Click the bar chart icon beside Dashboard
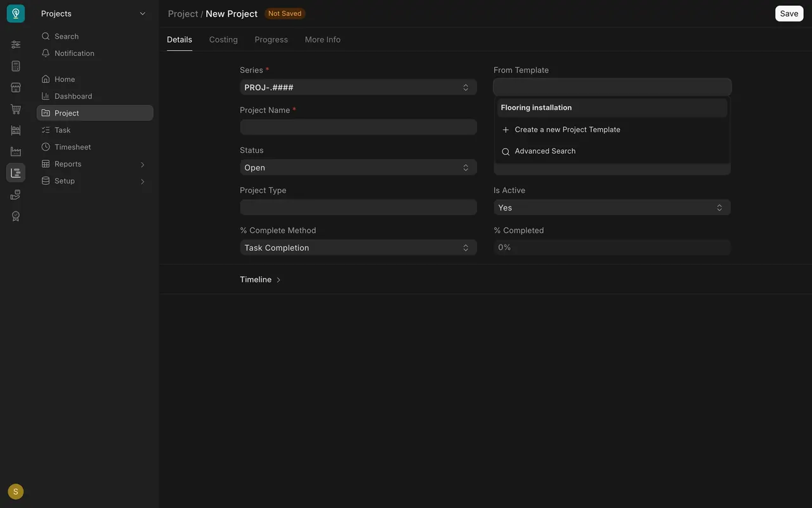Image resolution: width=812 pixels, height=508 pixels. pyautogui.click(x=46, y=96)
